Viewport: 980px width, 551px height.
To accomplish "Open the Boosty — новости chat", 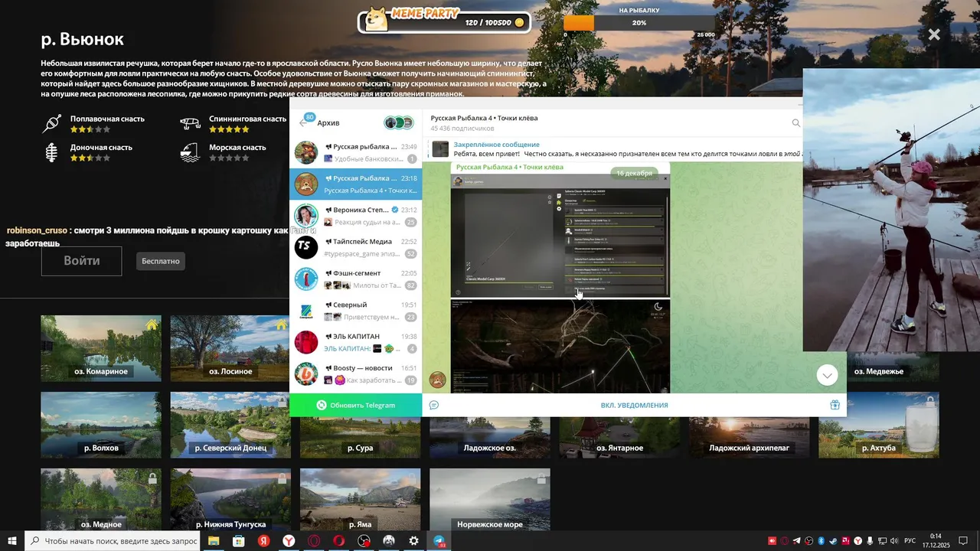I will point(355,374).
